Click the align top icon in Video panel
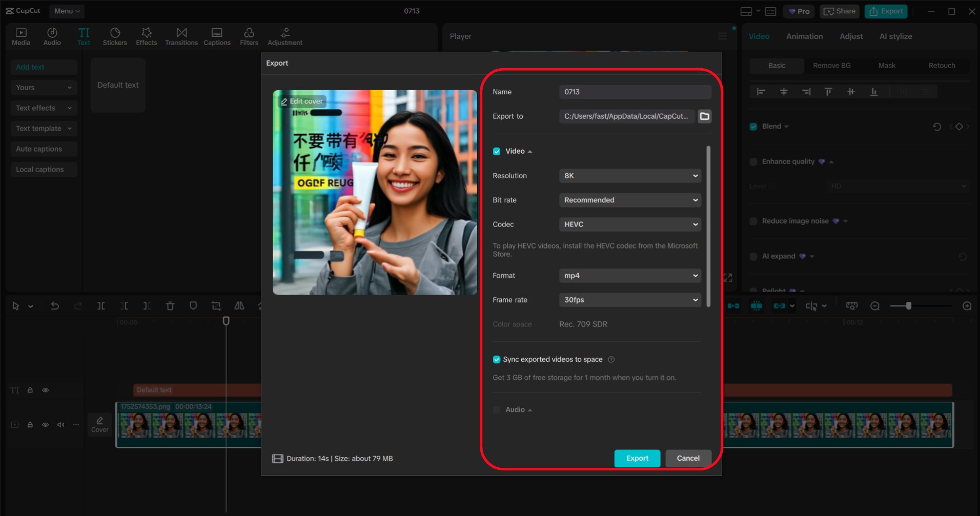Screen dimensions: 980x516 coord(828,92)
